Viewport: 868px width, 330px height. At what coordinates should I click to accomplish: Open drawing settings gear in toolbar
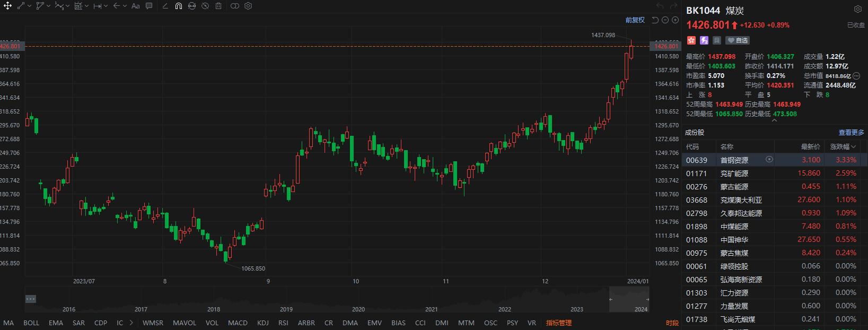[x=248, y=6]
